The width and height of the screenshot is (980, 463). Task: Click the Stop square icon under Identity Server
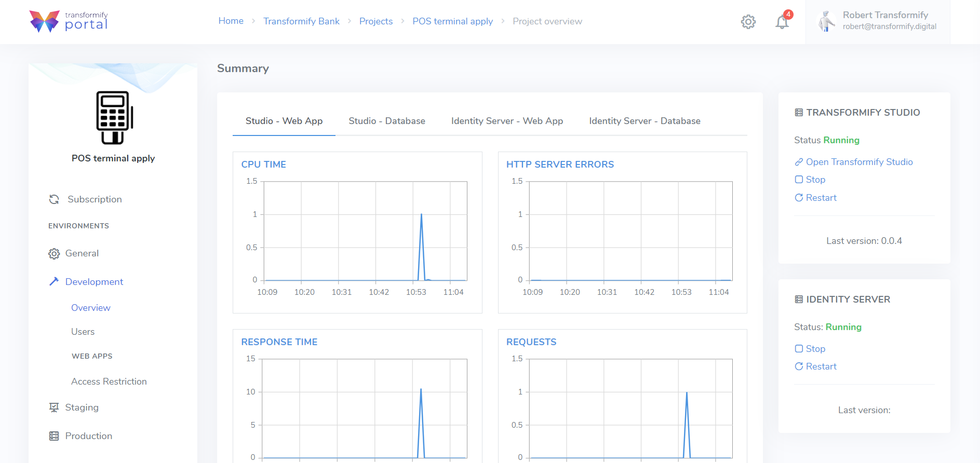coord(799,349)
